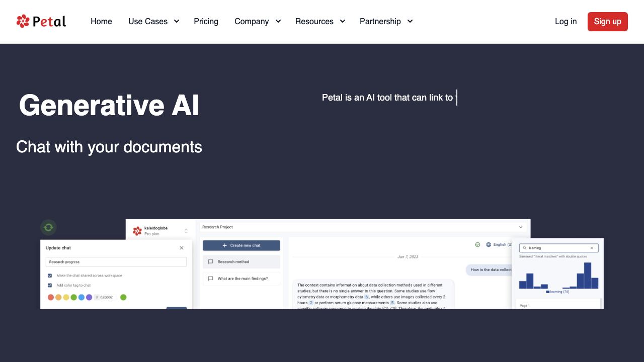Image resolution: width=644 pixels, height=362 pixels.
Task: Click citation number 6 in the answer
Action: pyautogui.click(x=367, y=297)
